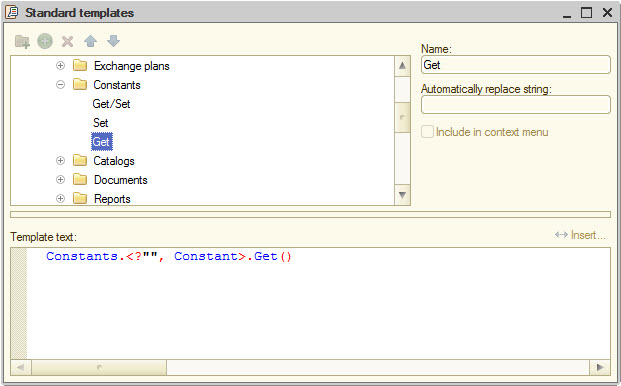Expand the Reports node
This screenshot has height=386, width=621.
60,198
